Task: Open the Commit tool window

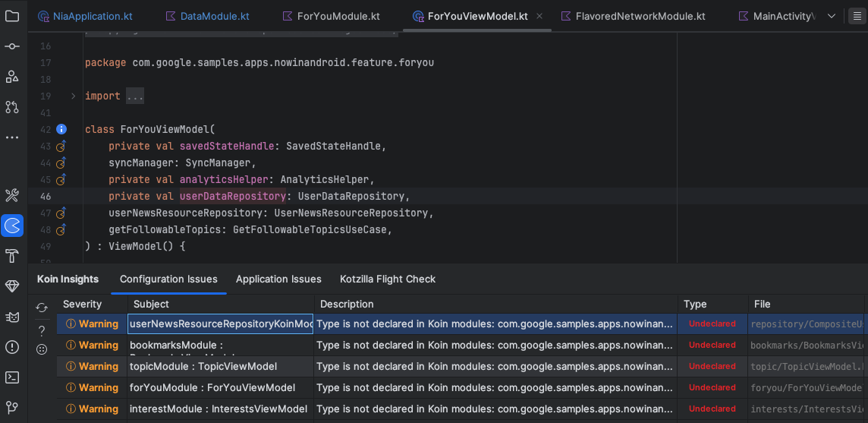Action: pos(12,46)
